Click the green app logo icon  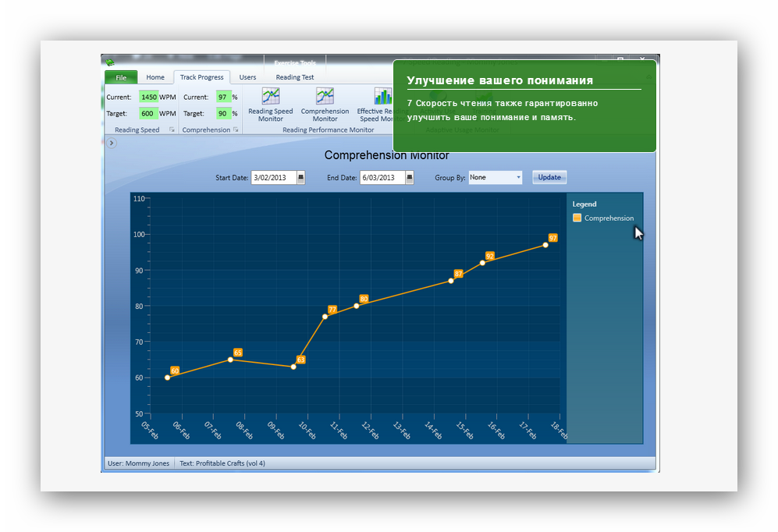[110, 62]
